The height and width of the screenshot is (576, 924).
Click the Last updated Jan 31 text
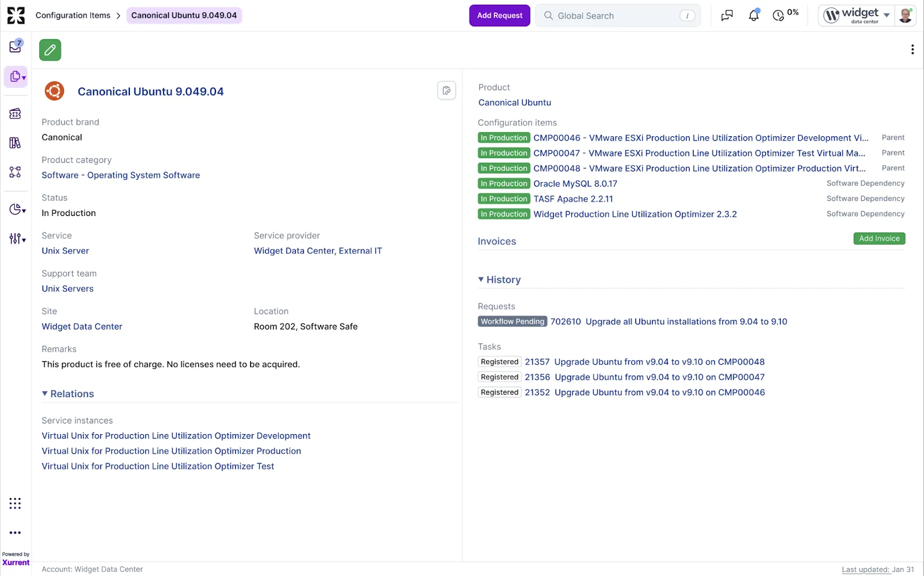(x=878, y=569)
